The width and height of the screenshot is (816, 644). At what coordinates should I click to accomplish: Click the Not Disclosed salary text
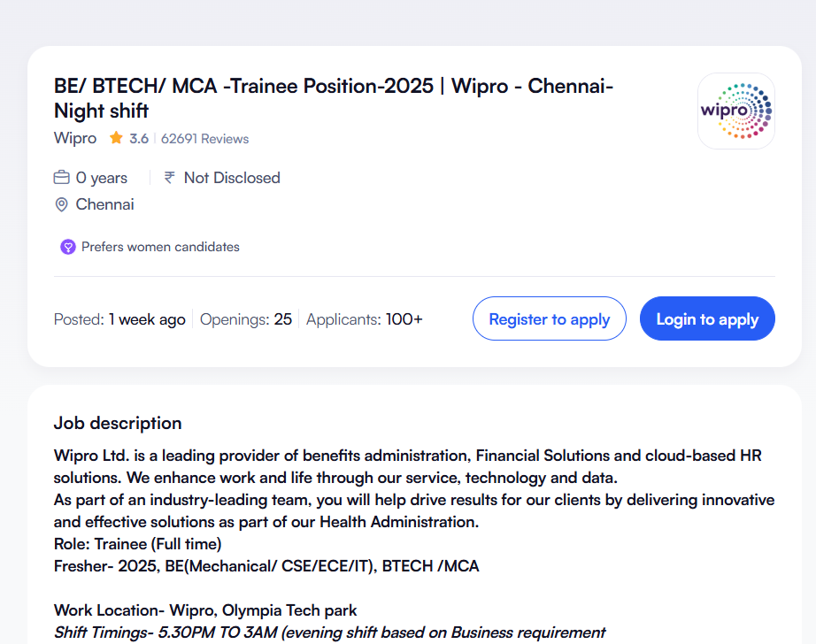tap(232, 178)
